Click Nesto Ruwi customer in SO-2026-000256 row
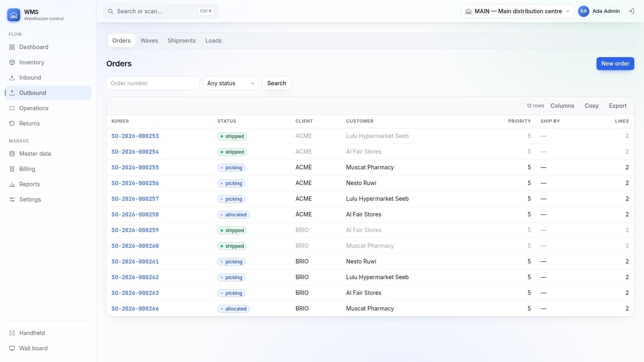This screenshot has height=362, width=644. (361, 183)
